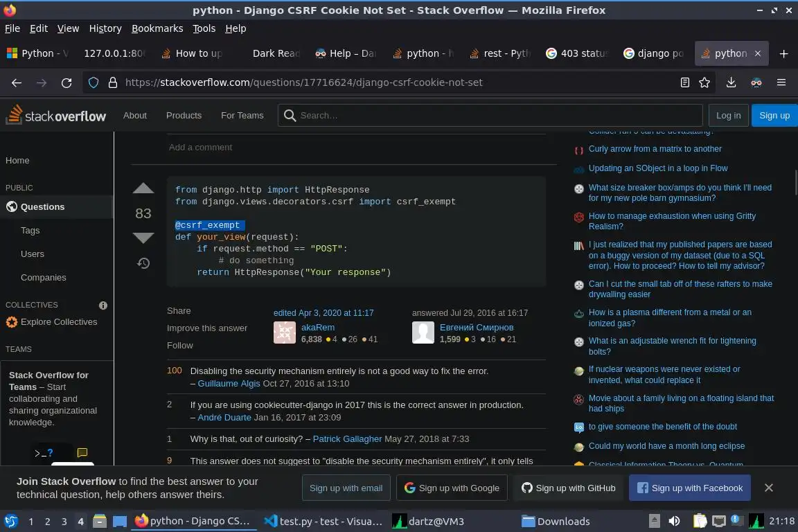Click the Stack Overflow logo
This screenshot has height=532, width=798.
point(56,115)
